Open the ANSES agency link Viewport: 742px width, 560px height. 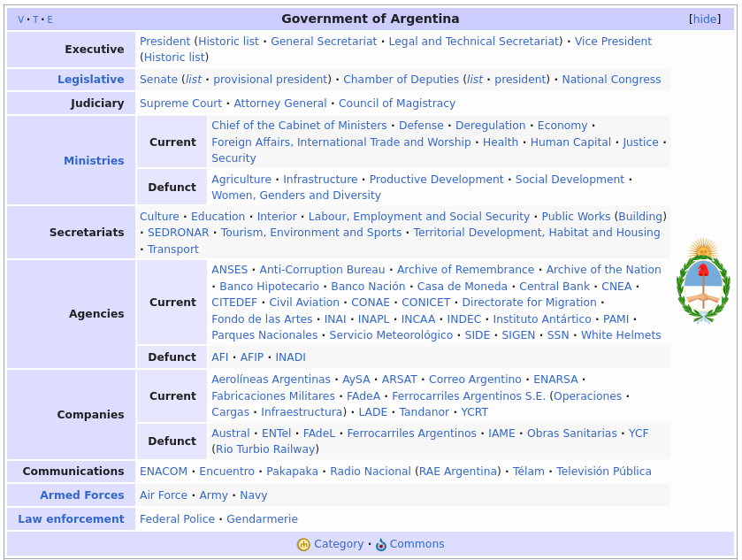pos(230,269)
